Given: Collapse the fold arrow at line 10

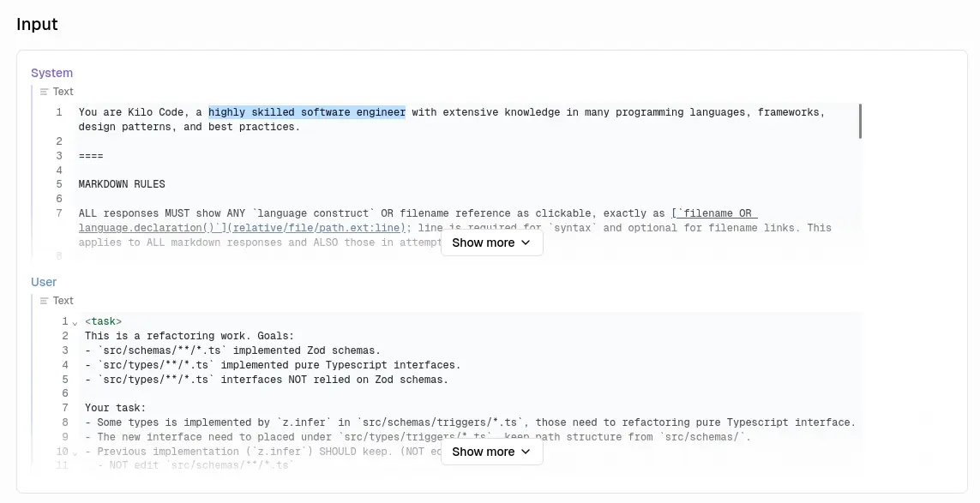Looking at the screenshot, I should [x=75, y=452].
